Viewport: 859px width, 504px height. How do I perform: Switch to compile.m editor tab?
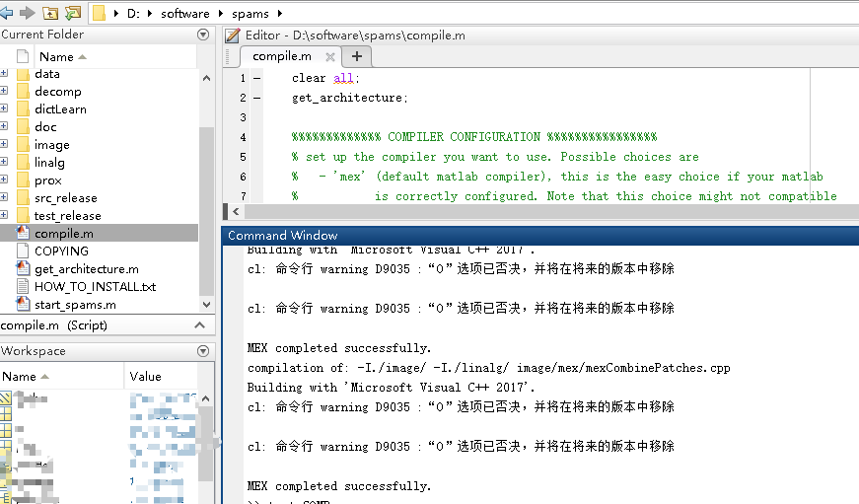tap(282, 56)
